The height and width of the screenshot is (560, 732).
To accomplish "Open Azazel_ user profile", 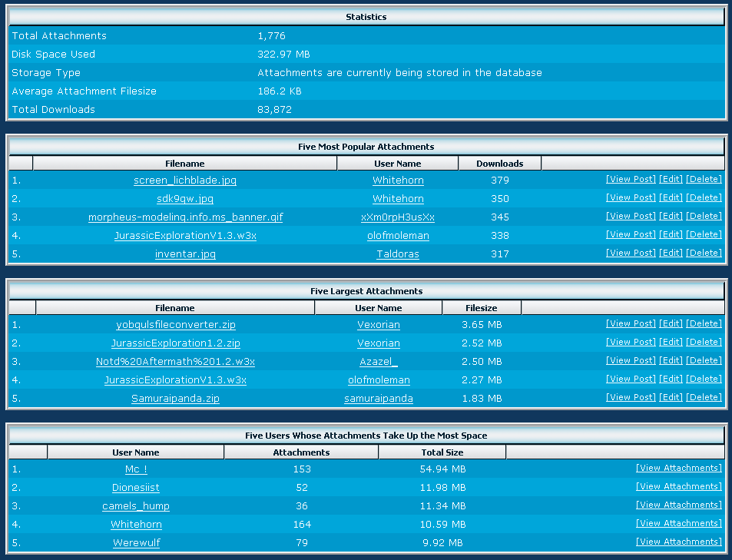I will coord(379,362).
